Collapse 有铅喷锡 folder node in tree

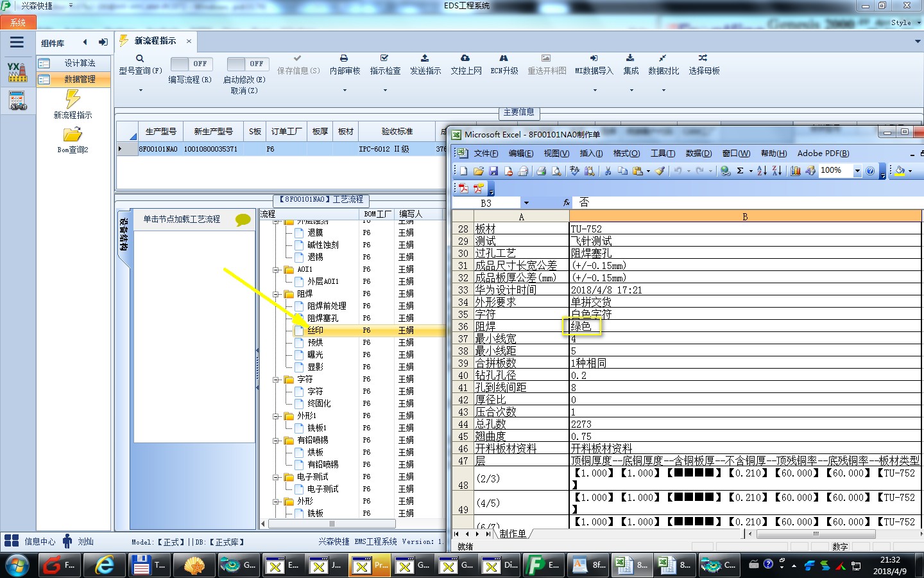[277, 441]
